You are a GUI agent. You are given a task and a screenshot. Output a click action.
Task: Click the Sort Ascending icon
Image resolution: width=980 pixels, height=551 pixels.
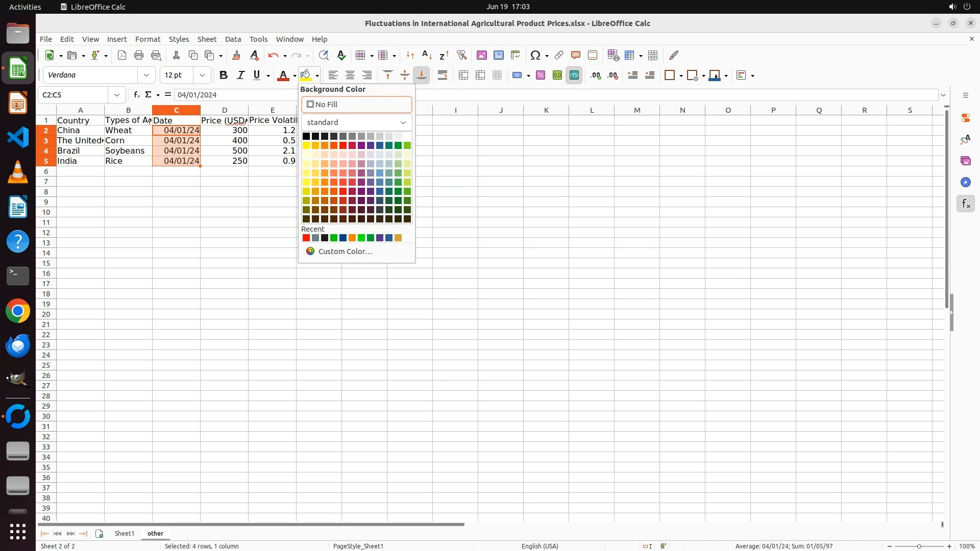coord(427,55)
